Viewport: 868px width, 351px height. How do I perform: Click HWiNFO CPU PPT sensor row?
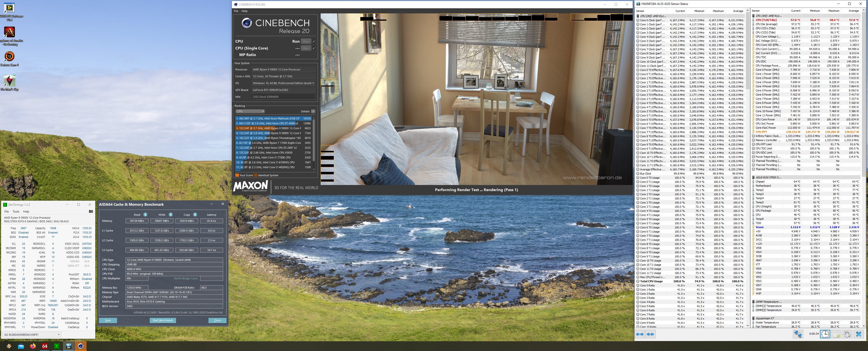point(806,132)
